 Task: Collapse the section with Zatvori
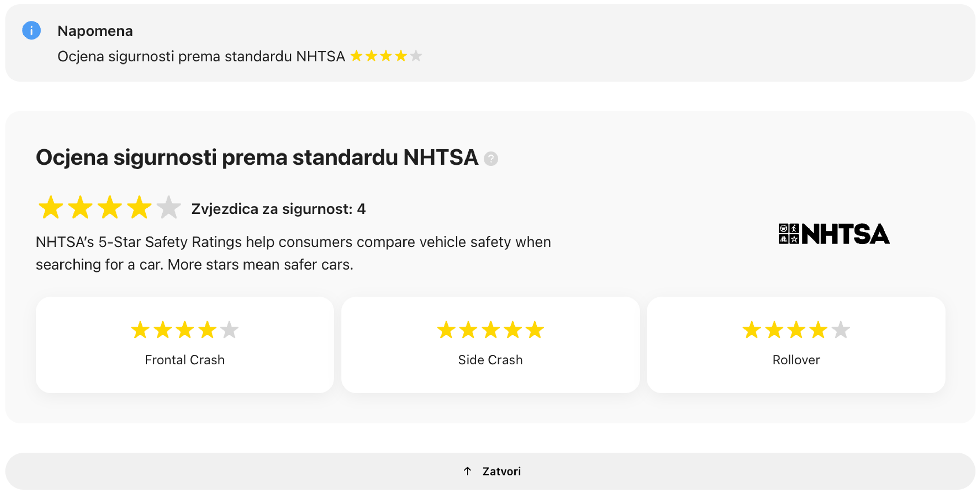pos(501,471)
